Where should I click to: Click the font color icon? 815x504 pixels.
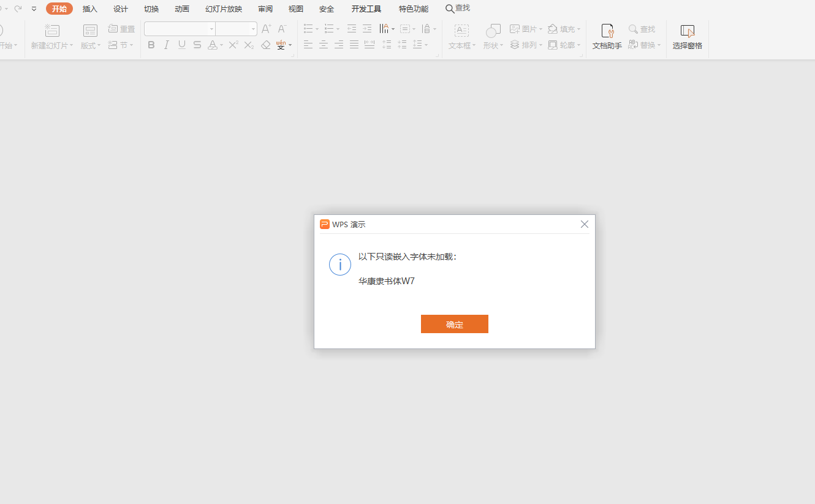(x=212, y=45)
